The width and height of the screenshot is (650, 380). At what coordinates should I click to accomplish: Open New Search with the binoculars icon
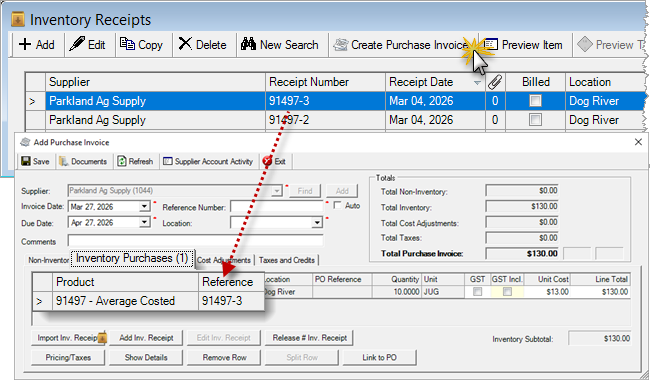(279, 45)
